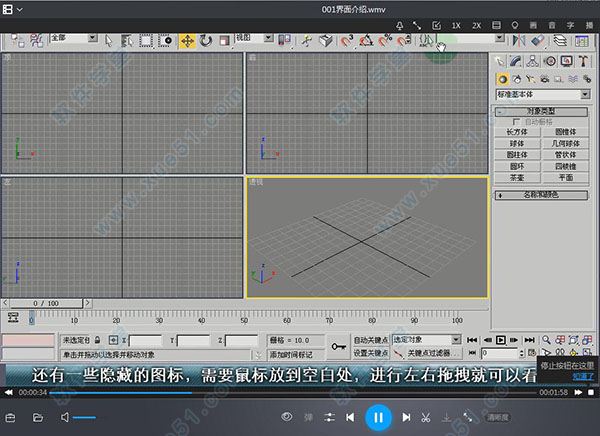Open the Modify command panel tab
The width and height of the screenshot is (600, 436).
[x=516, y=61]
